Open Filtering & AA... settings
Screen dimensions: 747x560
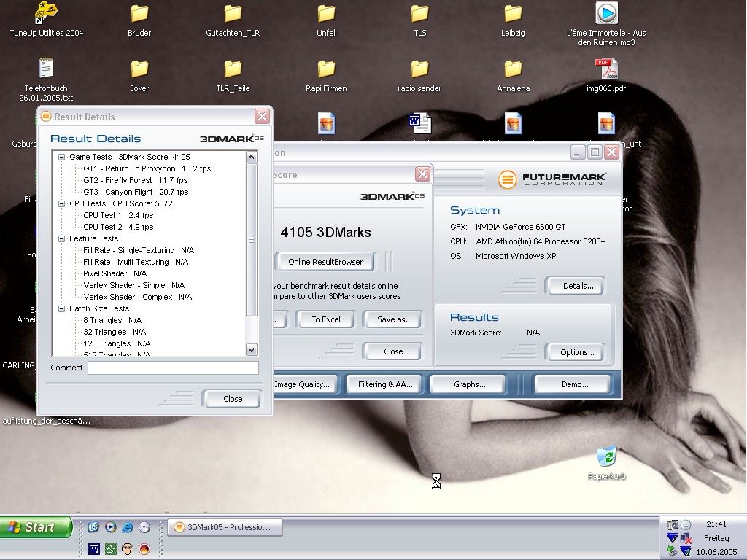385,384
